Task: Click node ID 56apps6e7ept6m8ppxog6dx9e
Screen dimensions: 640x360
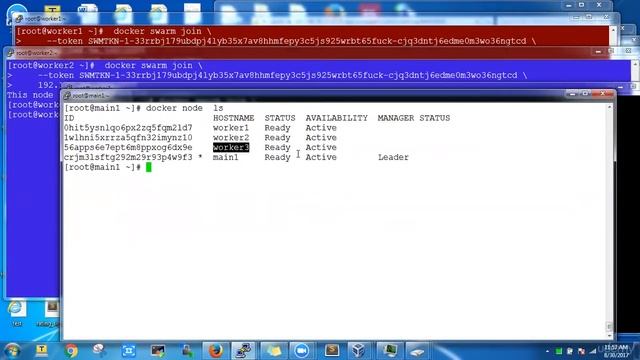Action: pos(128,147)
